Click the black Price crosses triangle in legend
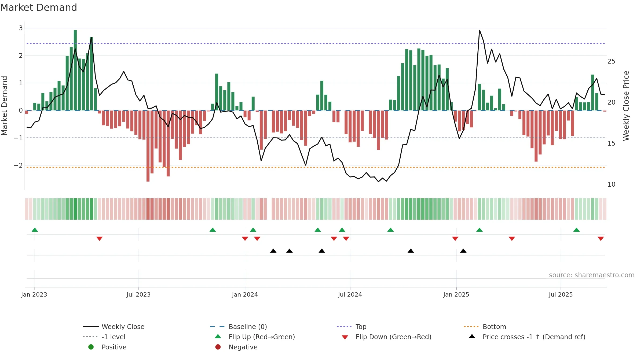This screenshot has width=644, height=362. tap(472, 336)
